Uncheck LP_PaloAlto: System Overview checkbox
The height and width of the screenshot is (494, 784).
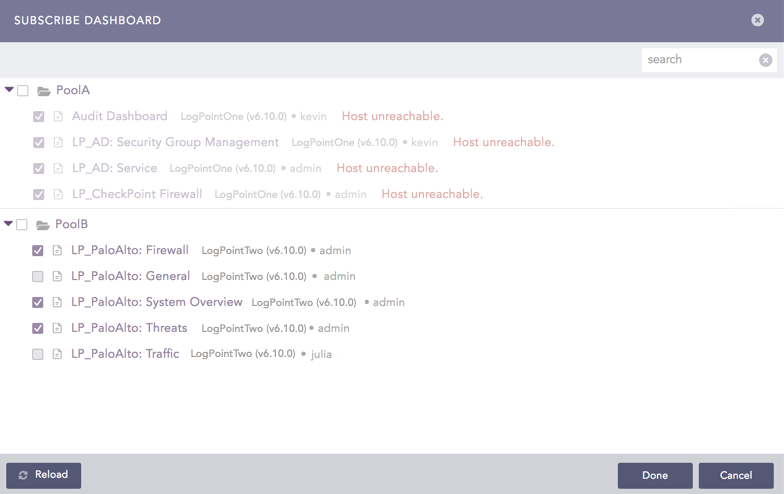38,302
